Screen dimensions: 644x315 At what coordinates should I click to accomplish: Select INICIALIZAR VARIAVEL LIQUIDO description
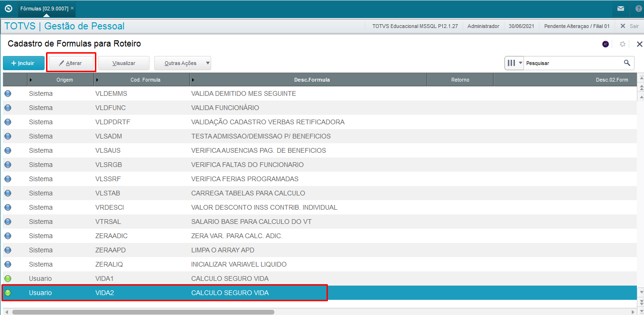[239, 264]
